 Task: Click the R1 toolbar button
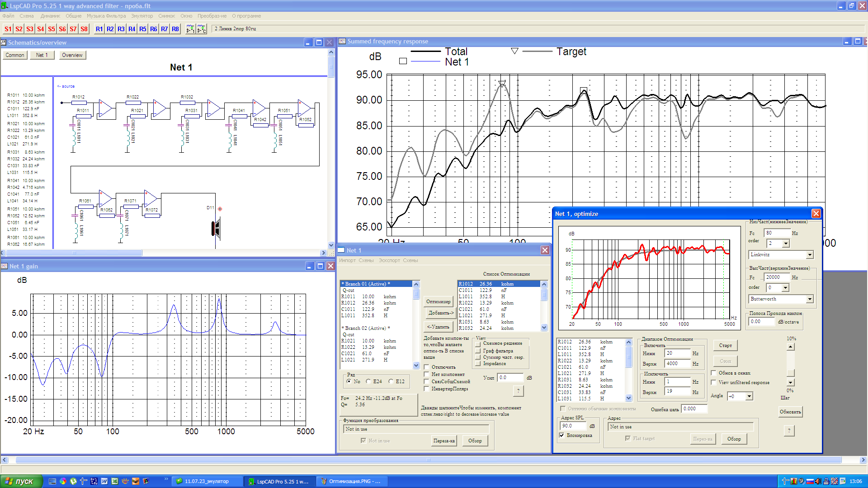point(99,29)
